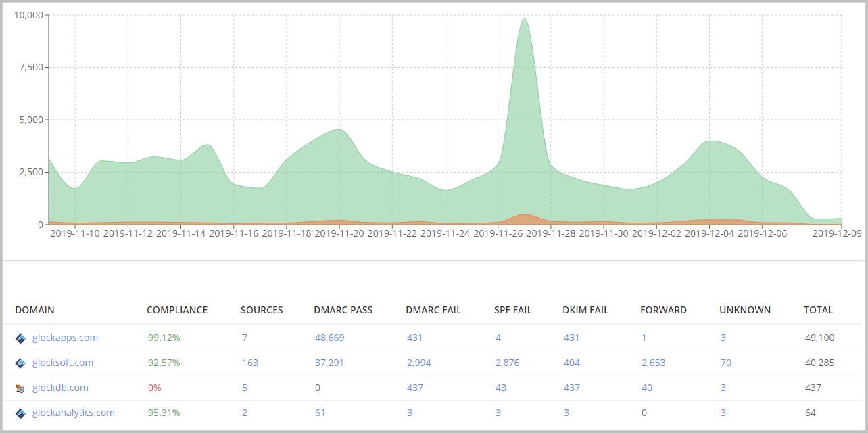
Task: Click the glocksoft.com favicon icon
Action: [x=20, y=363]
